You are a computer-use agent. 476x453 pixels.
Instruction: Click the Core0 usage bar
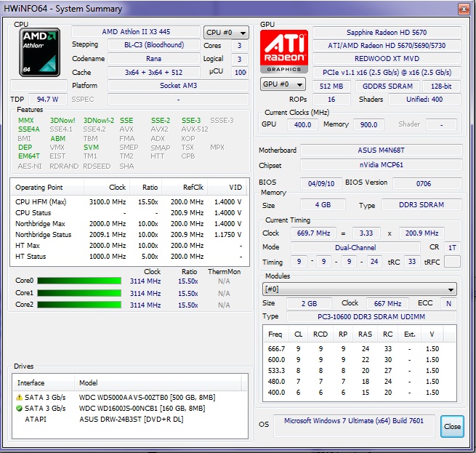79,281
